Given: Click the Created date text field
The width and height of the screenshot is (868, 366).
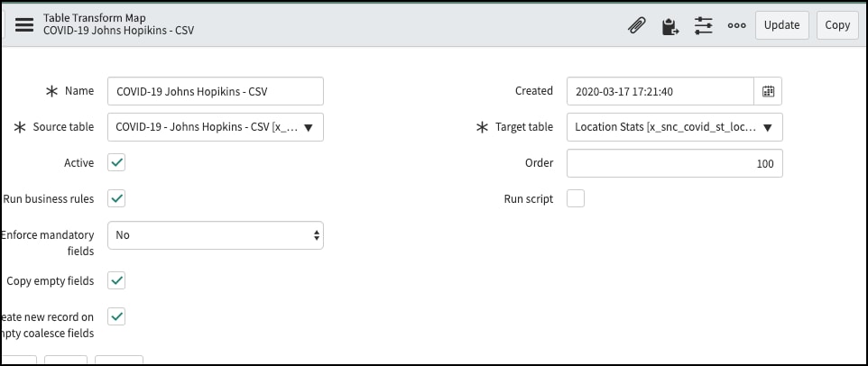Looking at the screenshot, I should pyautogui.click(x=660, y=91).
